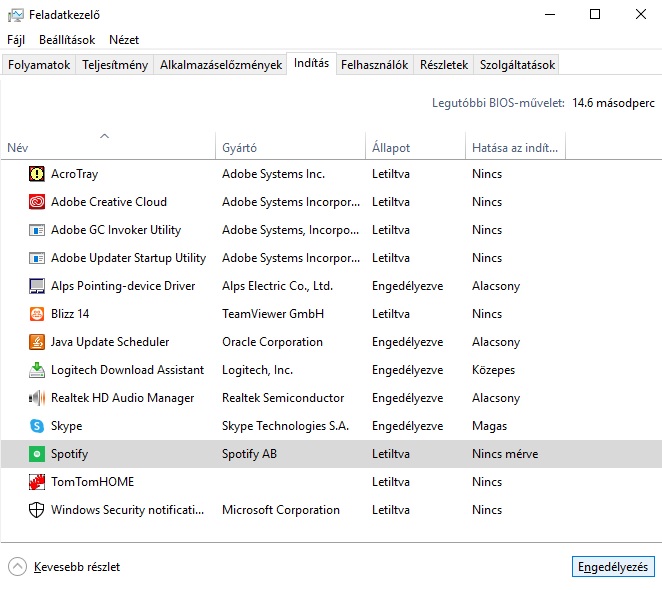
Task: Click the Logitech, Inc. publisher cell
Action: coord(258,370)
